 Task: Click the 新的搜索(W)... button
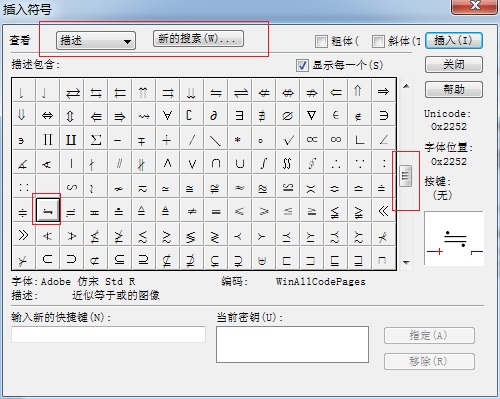[198, 39]
